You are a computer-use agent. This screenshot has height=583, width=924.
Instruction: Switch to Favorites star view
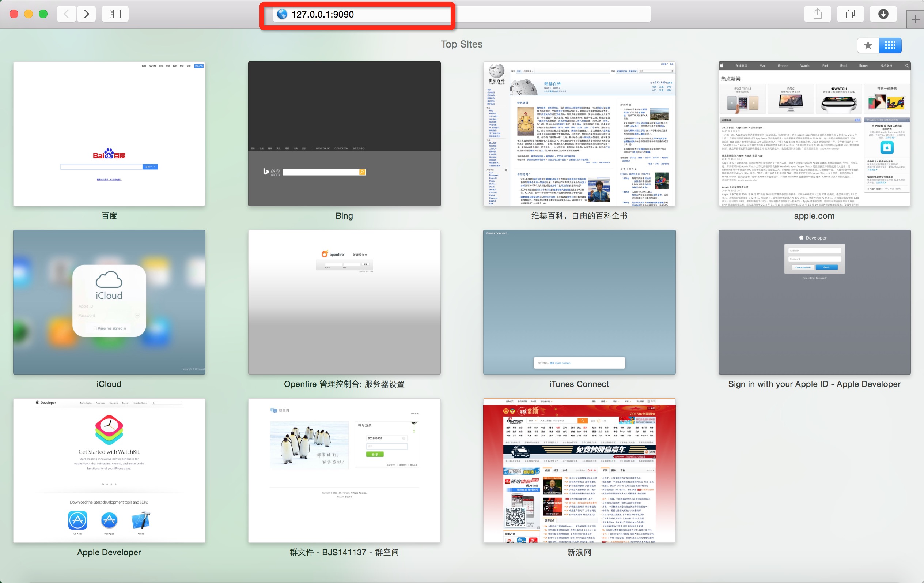click(868, 45)
